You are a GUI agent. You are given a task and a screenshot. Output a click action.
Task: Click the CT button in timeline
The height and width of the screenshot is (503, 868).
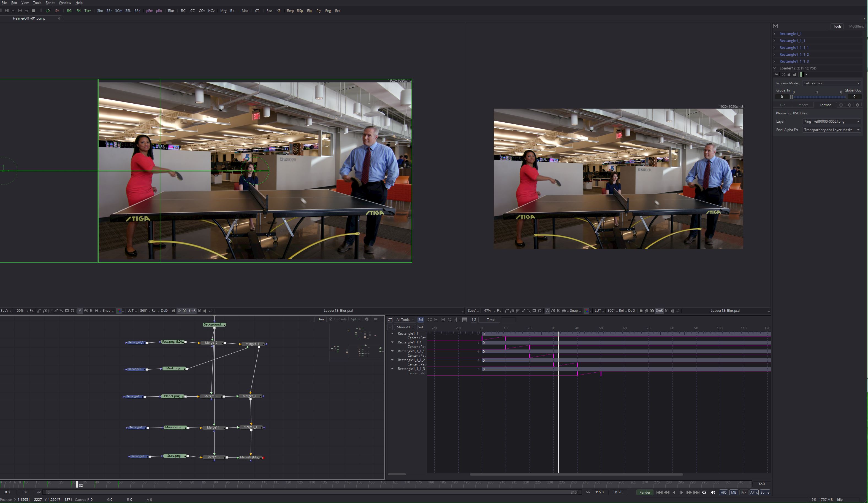tap(390, 320)
